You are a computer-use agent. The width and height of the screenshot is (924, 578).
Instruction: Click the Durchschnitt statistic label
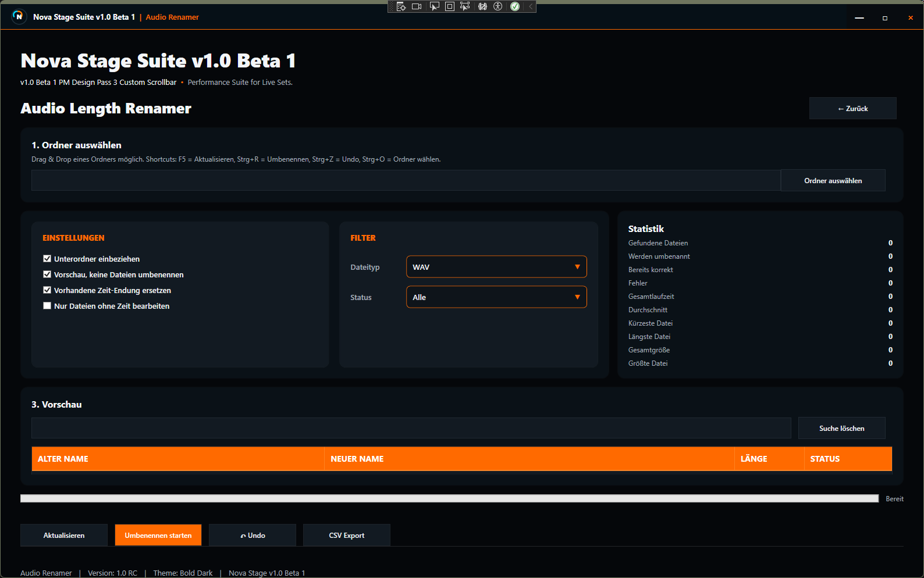(648, 310)
